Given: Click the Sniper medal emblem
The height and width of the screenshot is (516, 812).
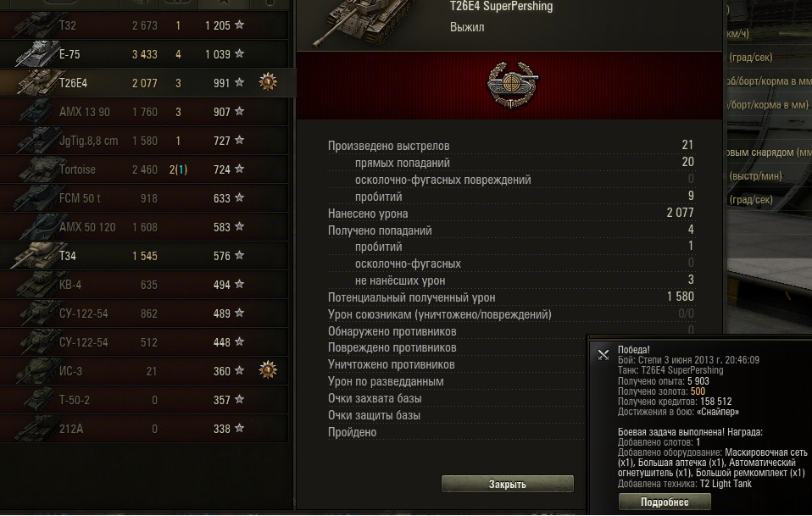Looking at the screenshot, I should (x=512, y=85).
